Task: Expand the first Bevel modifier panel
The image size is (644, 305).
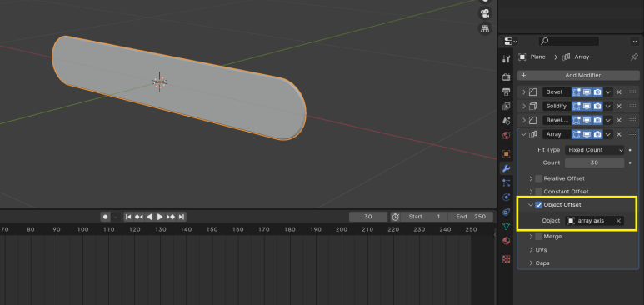Action: point(524,92)
